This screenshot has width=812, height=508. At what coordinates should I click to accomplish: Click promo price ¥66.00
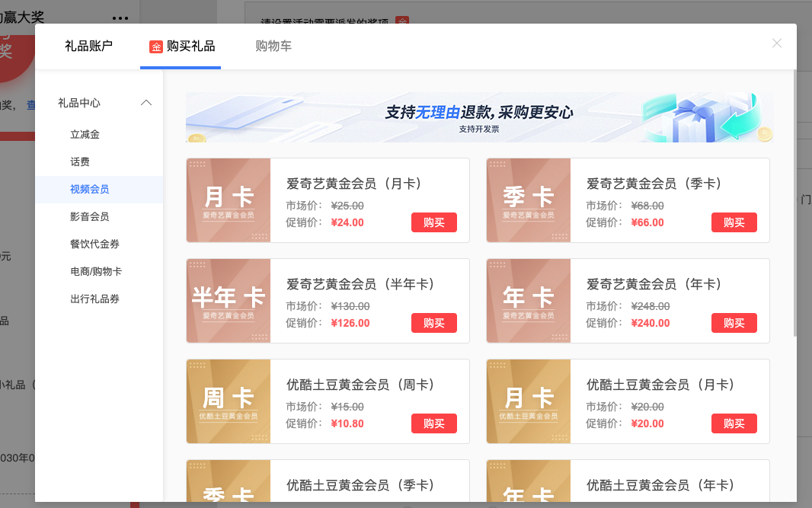point(647,222)
